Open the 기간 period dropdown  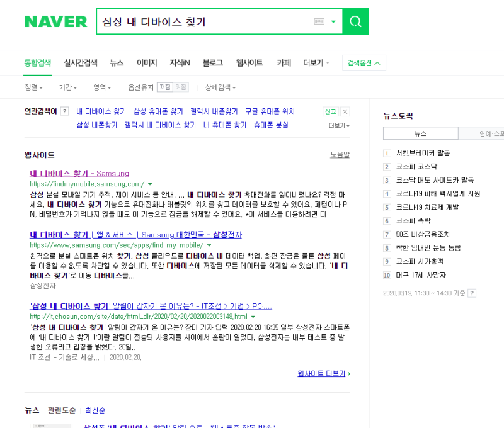click(67, 87)
